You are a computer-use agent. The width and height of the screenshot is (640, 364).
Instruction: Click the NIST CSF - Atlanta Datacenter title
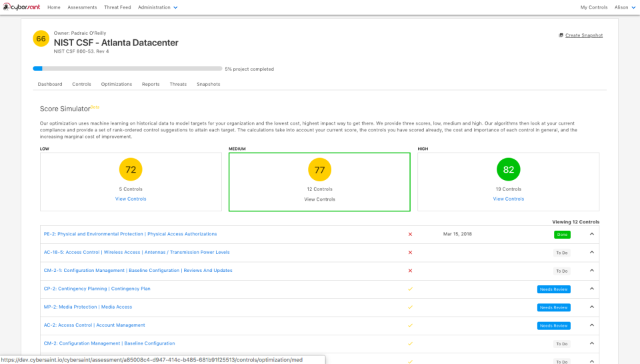click(x=116, y=43)
